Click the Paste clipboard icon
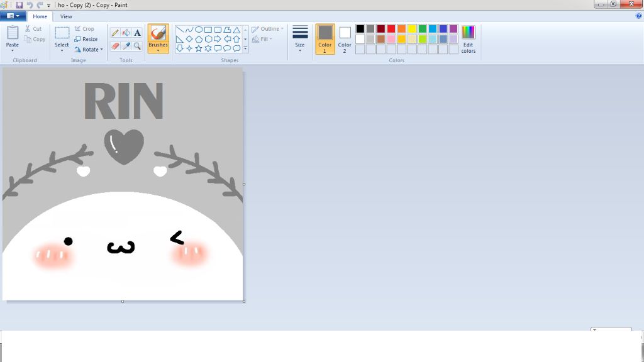The image size is (644, 362). [x=13, y=33]
